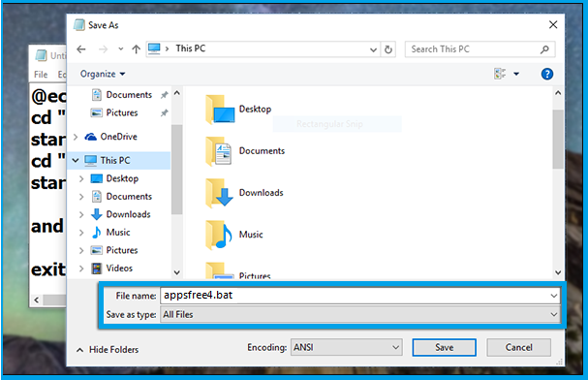The image size is (588, 380).
Task: Click file list scroll up arrow
Action: click(x=558, y=93)
